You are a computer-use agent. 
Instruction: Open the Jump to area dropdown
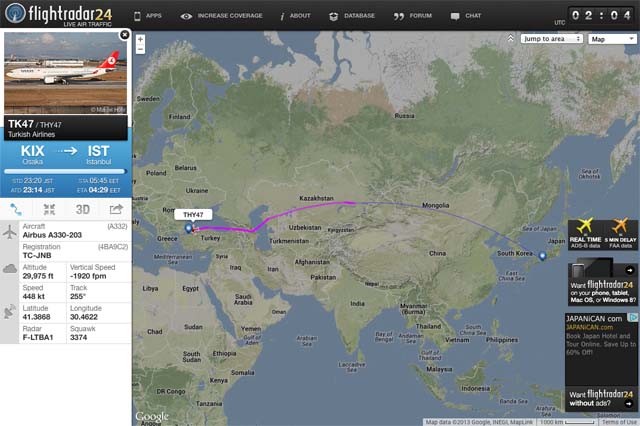[551, 39]
